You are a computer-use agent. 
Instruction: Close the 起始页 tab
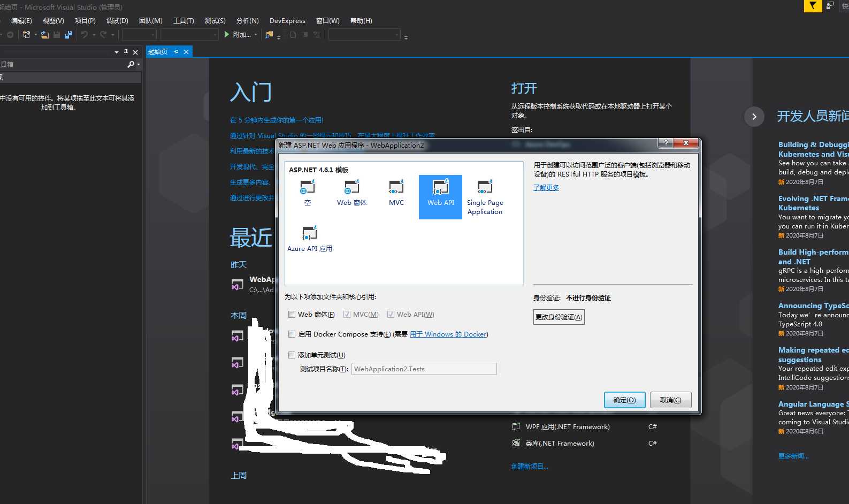[186, 52]
